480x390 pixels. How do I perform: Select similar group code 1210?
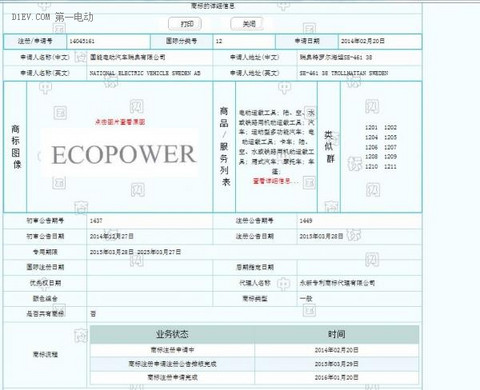[371, 166]
